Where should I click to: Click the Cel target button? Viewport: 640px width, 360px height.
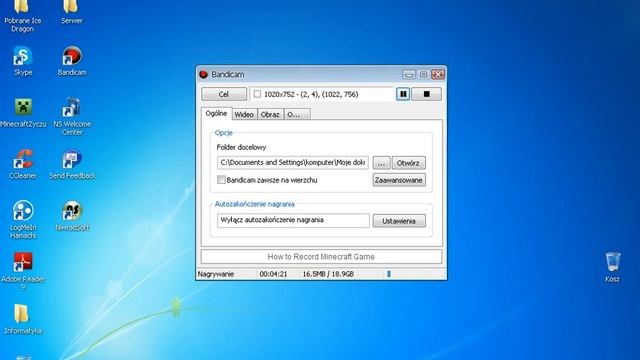coord(224,94)
